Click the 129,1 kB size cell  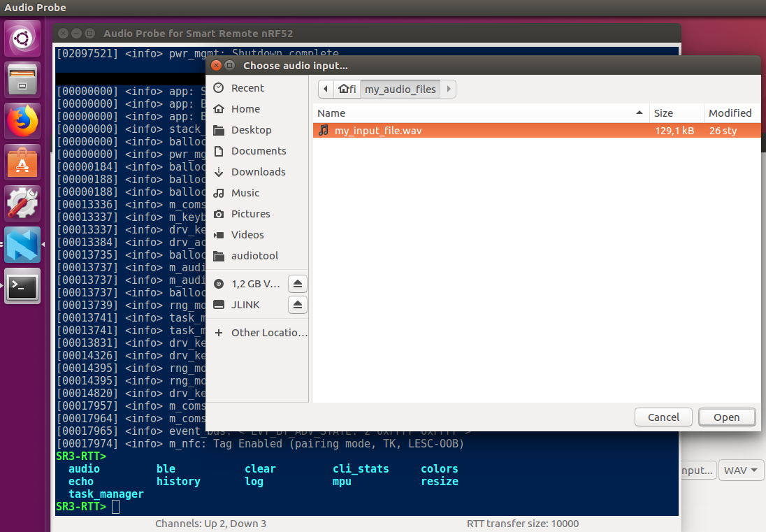pos(674,131)
